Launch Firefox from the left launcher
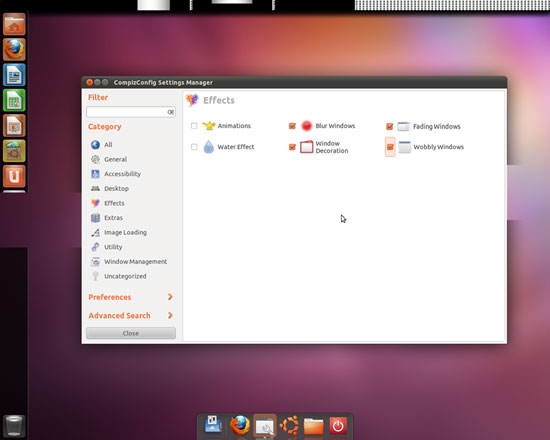This screenshot has height=440, width=550. [14, 49]
